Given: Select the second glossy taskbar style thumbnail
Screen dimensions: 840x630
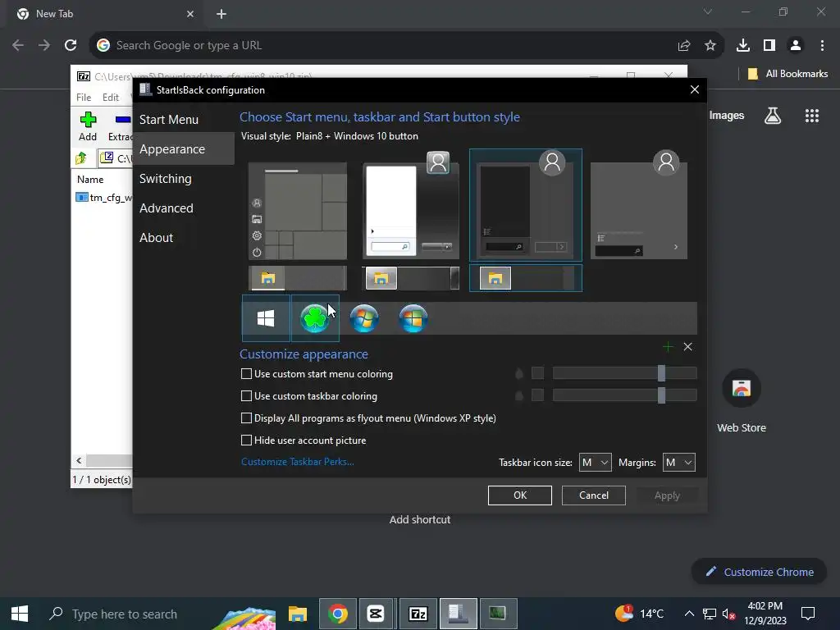Looking at the screenshot, I should tap(411, 278).
